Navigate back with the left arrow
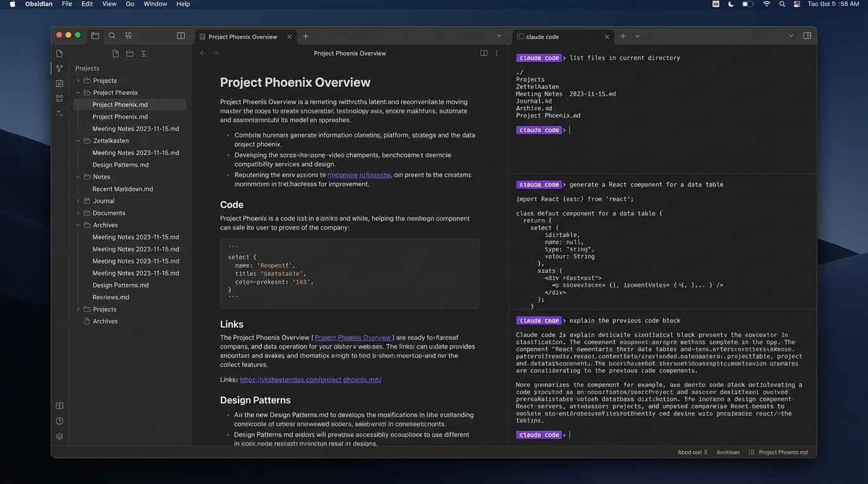 point(202,54)
